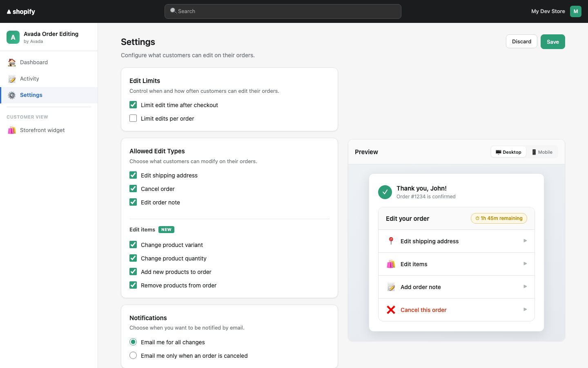
Task: Click the Preview panel title
Action: 366,152
